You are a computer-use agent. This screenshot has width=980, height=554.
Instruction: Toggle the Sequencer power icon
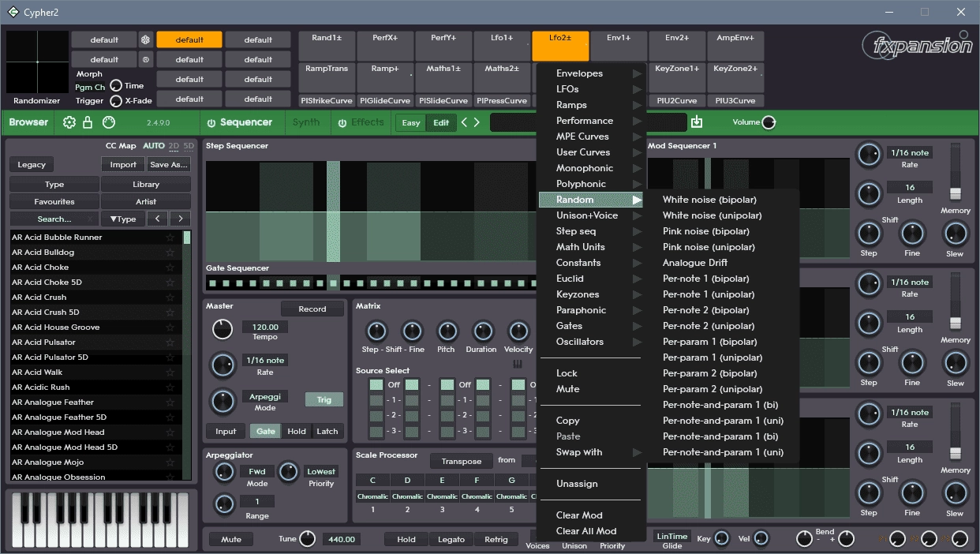click(x=211, y=123)
